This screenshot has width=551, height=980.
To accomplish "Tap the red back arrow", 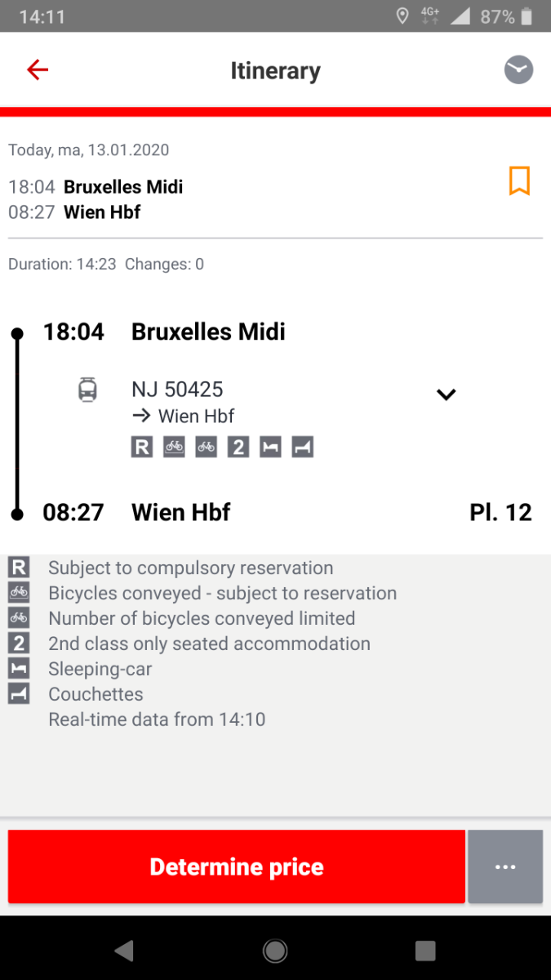I will (38, 70).
